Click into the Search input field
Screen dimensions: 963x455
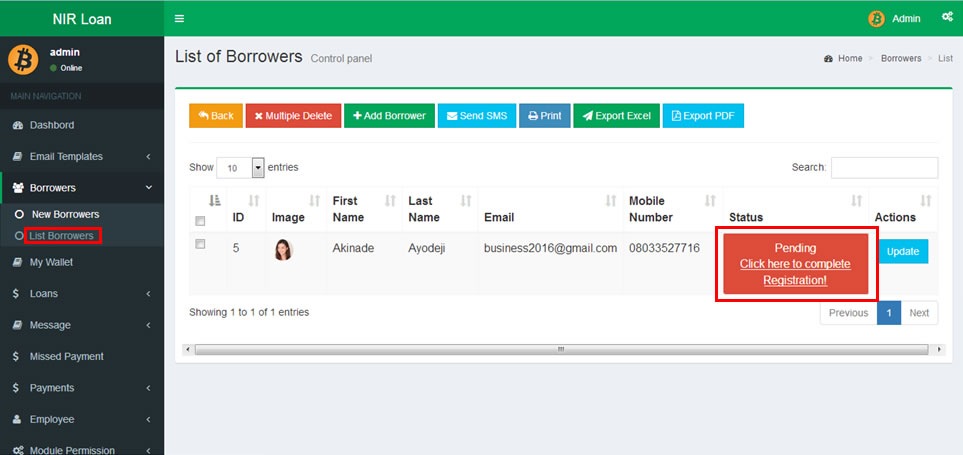tap(884, 168)
